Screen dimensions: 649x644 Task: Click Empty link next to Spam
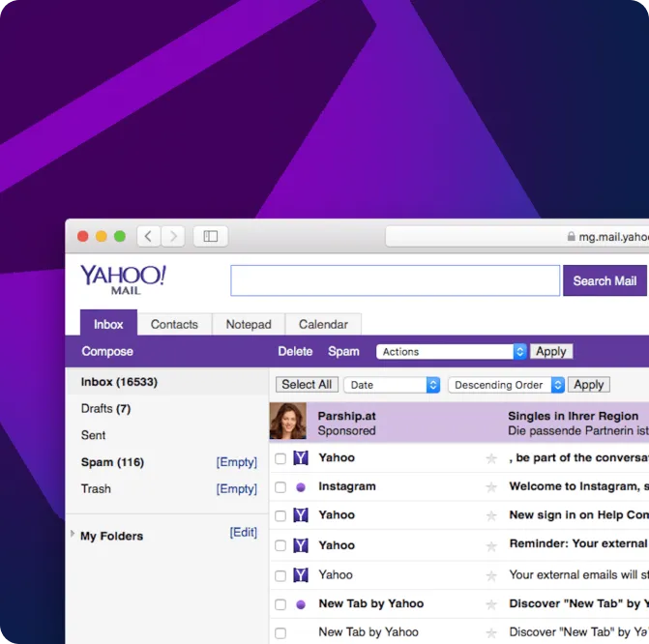(x=237, y=462)
